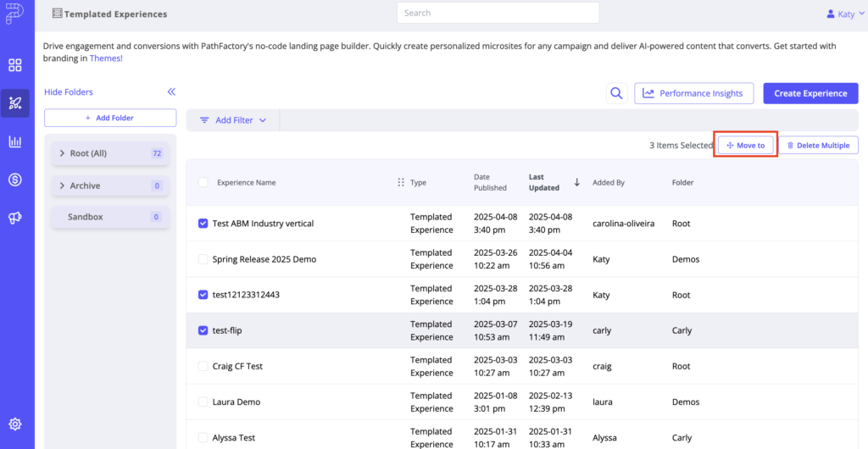Click the 3 Items Selected label
This screenshot has width=868, height=449.
pyautogui.click(x=681, y=146)
